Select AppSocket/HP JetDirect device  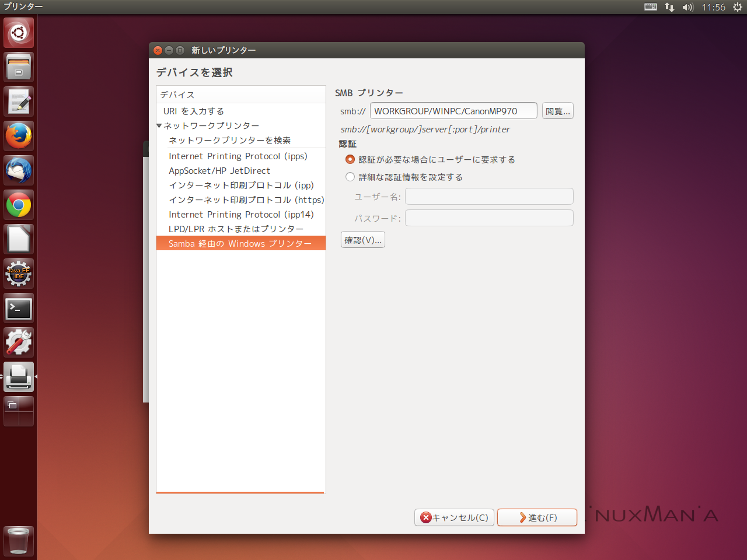point(241,171)
